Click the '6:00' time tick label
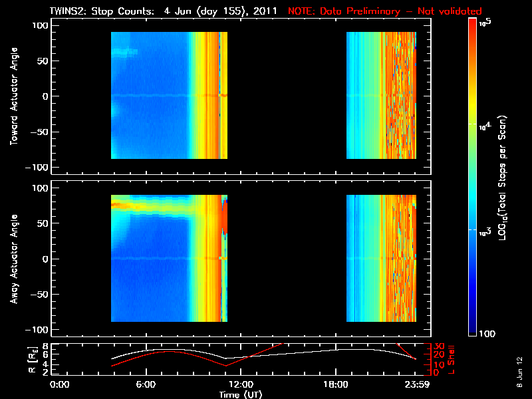Viewport: 532px width, 399px height. pos(146,384)
